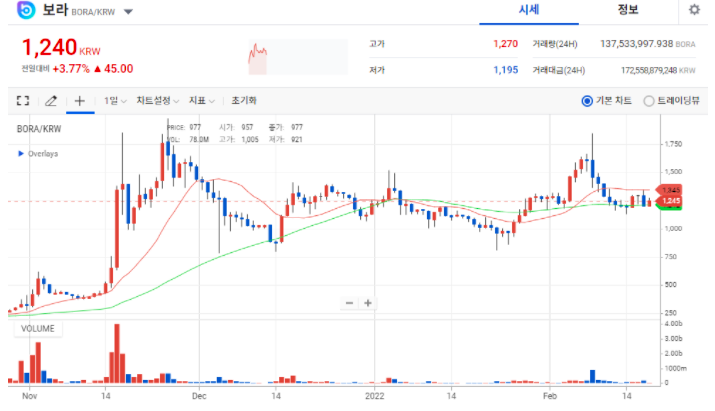Image resolution: width=715 pixels, height=411 pixels.
Task: Click the red price mini sparkline chart
Action: pos(259,57)
